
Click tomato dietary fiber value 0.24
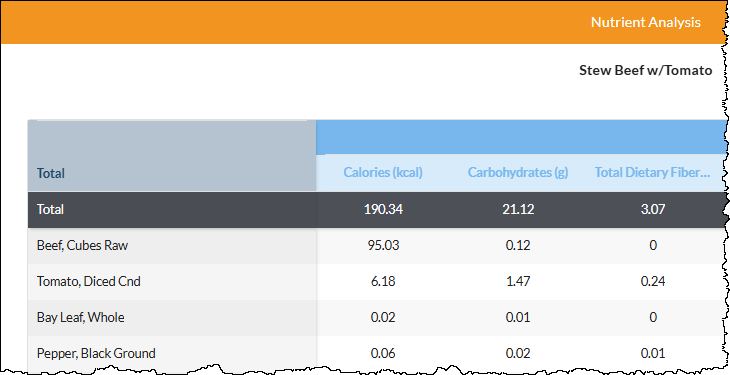(x=653, y=281)
